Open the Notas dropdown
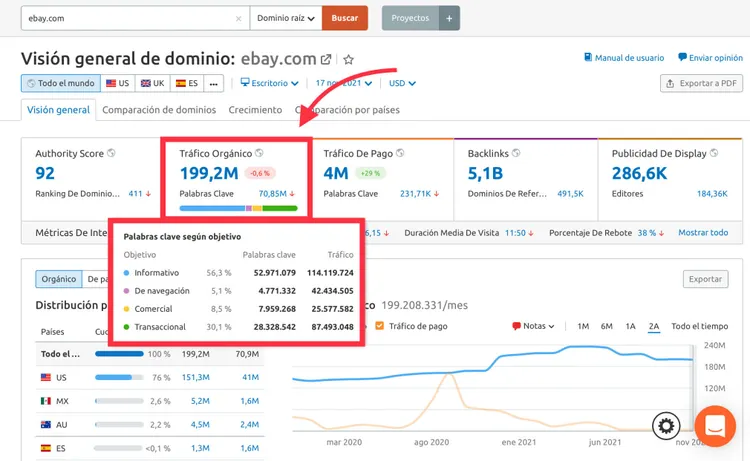 click(533, 326)
